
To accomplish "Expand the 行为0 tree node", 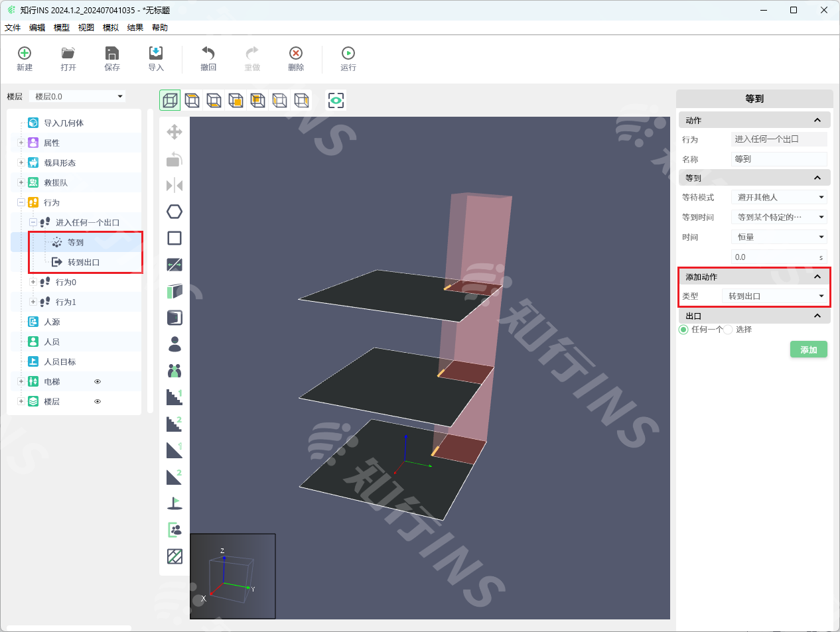I will click(x=33, y=282).
